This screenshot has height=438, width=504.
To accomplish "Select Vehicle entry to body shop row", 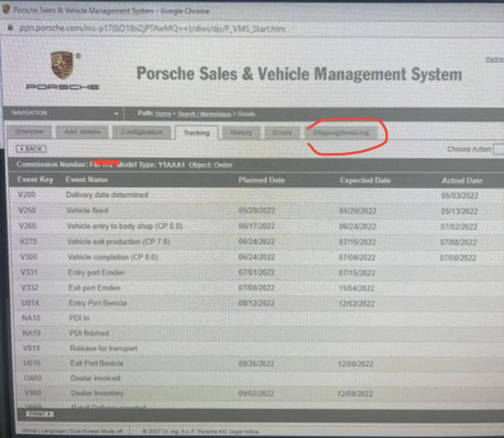I will pyautogui.click(x=256, y=226).
